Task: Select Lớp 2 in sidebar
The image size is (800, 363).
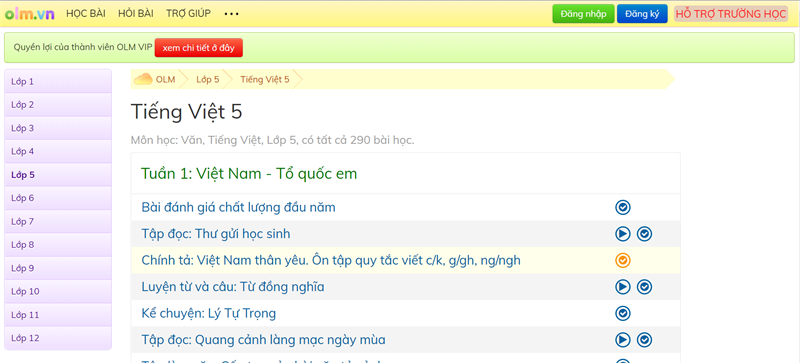Action: 58,105
